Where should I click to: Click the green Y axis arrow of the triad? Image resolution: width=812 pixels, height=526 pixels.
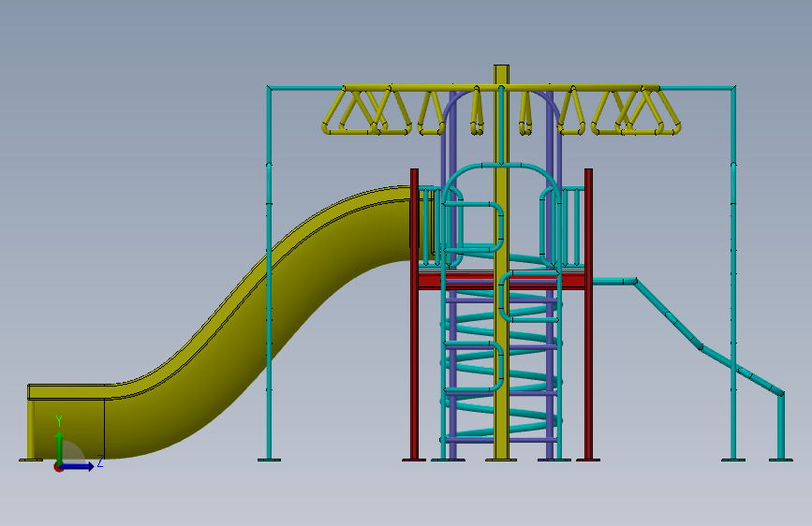tap(60, 446)
